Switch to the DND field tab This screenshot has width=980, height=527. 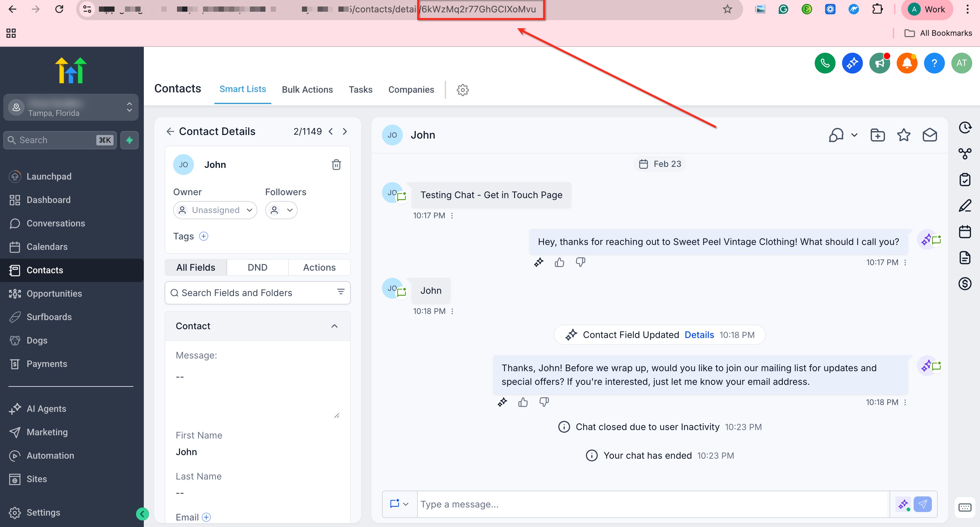point(257,267)
